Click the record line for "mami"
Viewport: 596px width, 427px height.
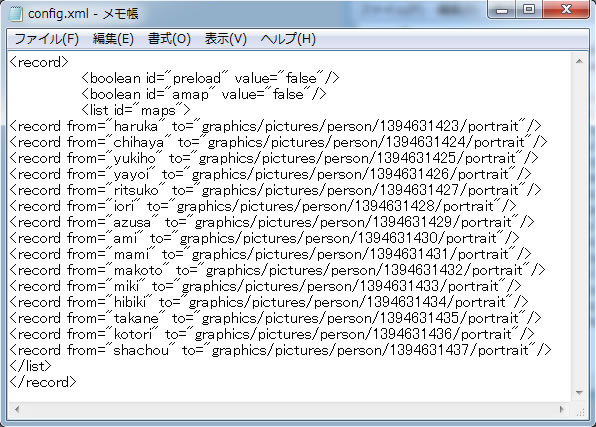tap(270, 254)
